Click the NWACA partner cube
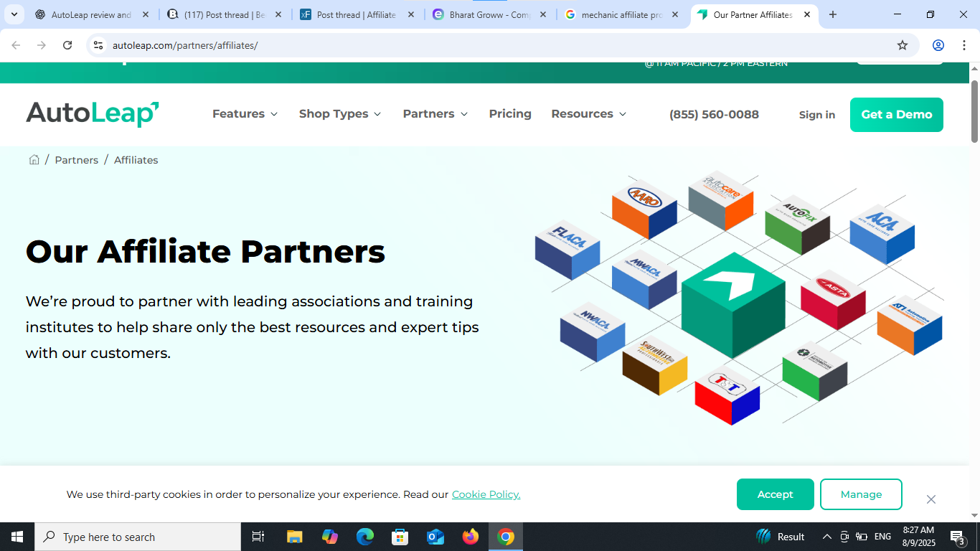The width and height of the screenshot is (980, 551). (593, 331)
